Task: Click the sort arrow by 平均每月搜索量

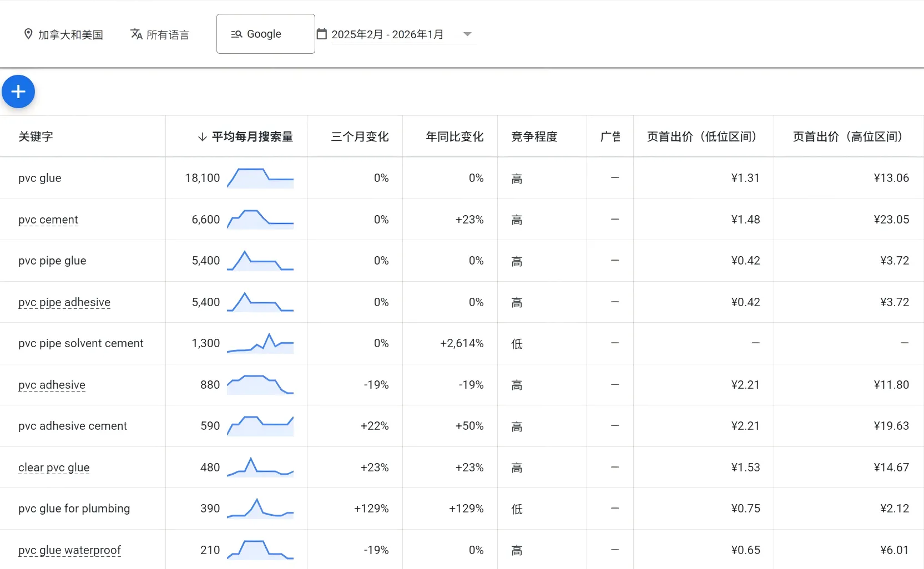Action: coord(203,137)
